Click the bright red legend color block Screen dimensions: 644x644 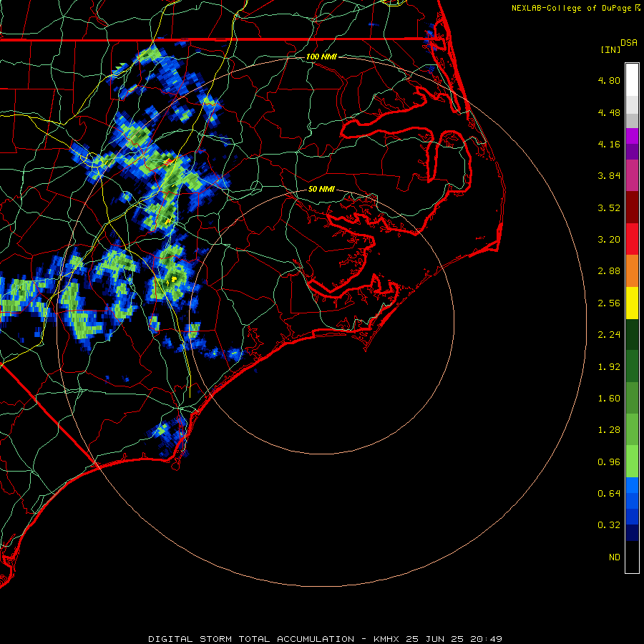[x=632, y=239]
